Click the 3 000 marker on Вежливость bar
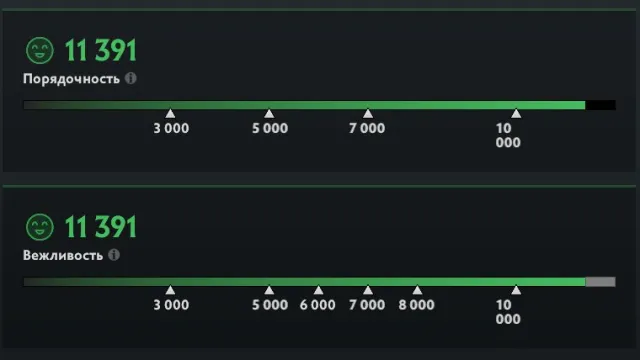Screen dimensions: 640x360 pos(170,290)
